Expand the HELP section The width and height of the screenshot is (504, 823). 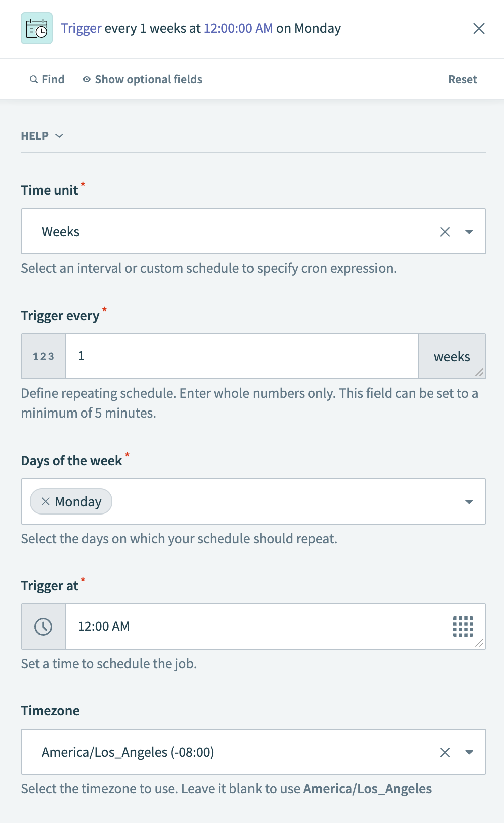click(42, 136)
